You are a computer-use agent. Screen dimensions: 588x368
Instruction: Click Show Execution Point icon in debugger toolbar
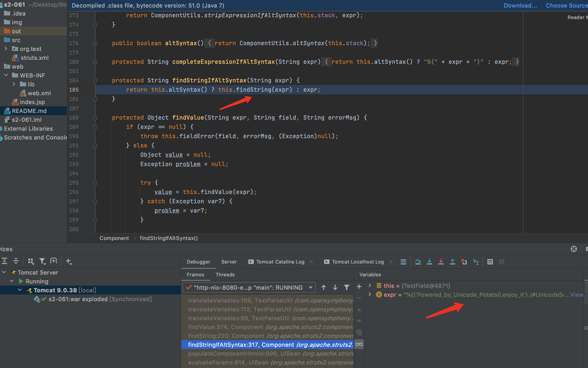[403, 262]
